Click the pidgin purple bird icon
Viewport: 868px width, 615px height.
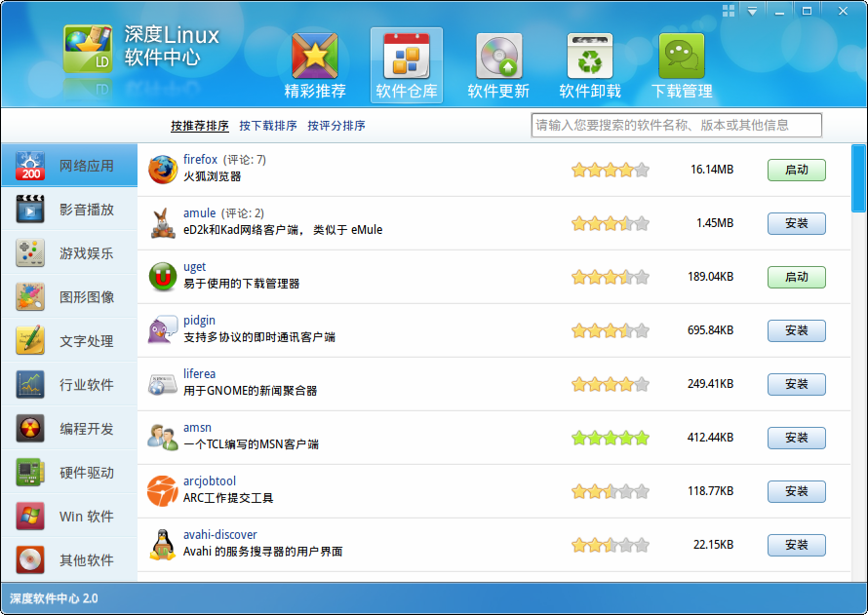click(x=163, y=330)
